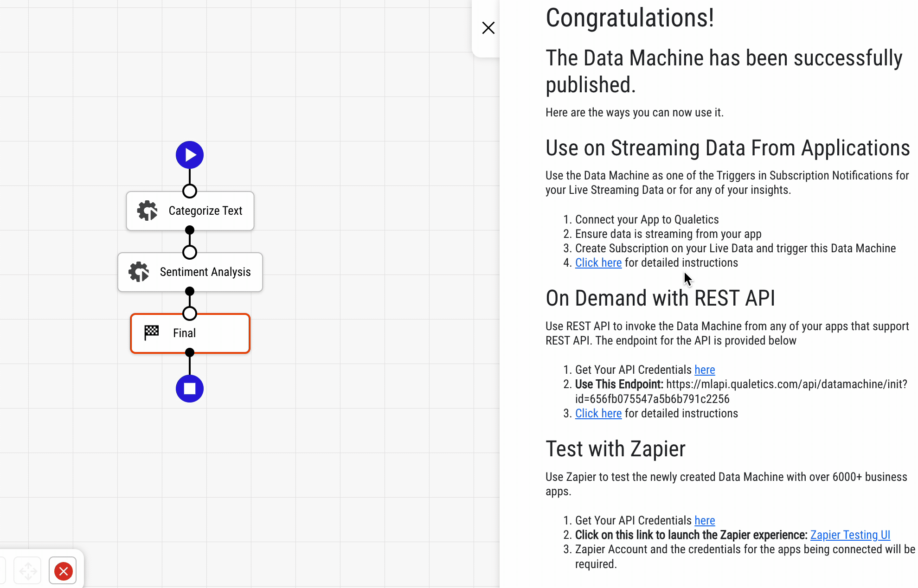
Task: Open the API credentials 'here' link under REST API
Action: point(705,370)
